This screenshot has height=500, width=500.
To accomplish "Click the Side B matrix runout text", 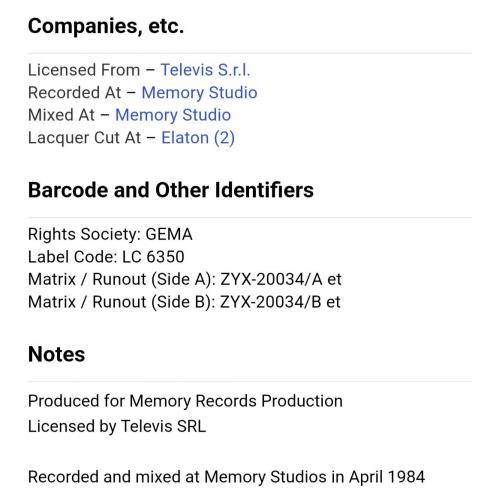I will (184, 302).
